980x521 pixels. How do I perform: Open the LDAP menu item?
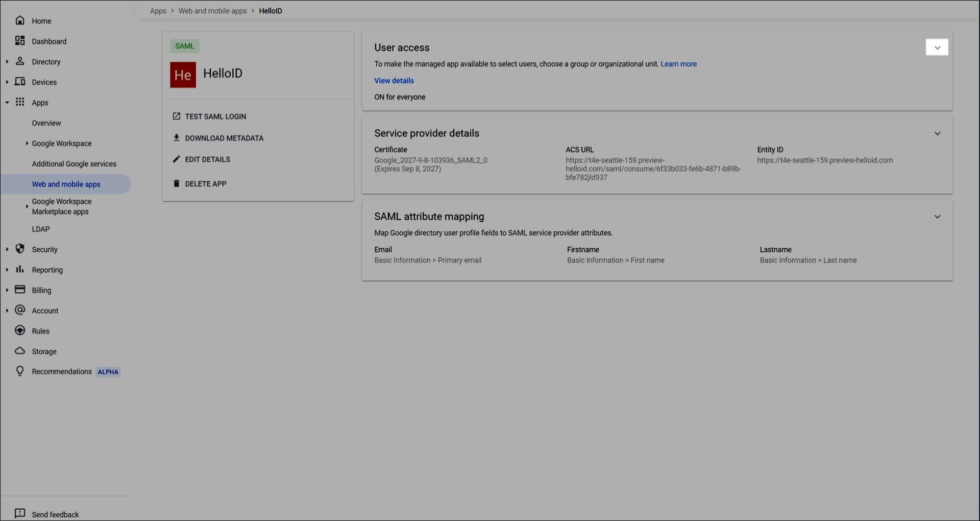click(x=41, y=229)
